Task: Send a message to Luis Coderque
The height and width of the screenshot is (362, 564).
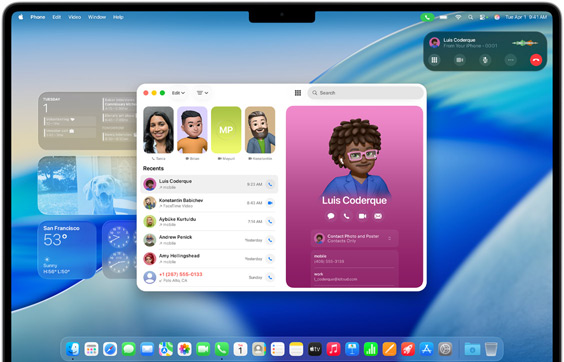Action: (331, 216)
